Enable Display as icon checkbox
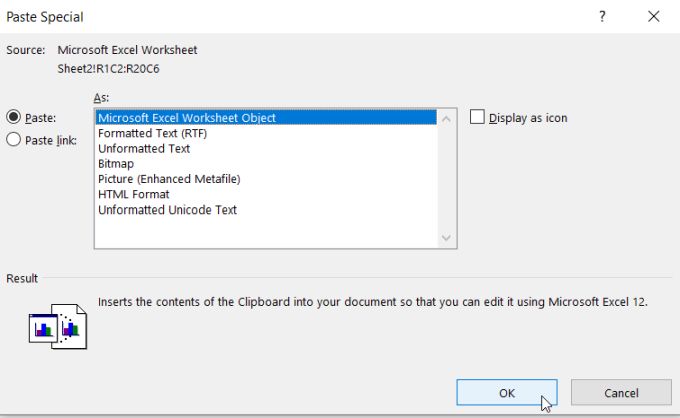 pyautogui.click(x=477, y=118)
